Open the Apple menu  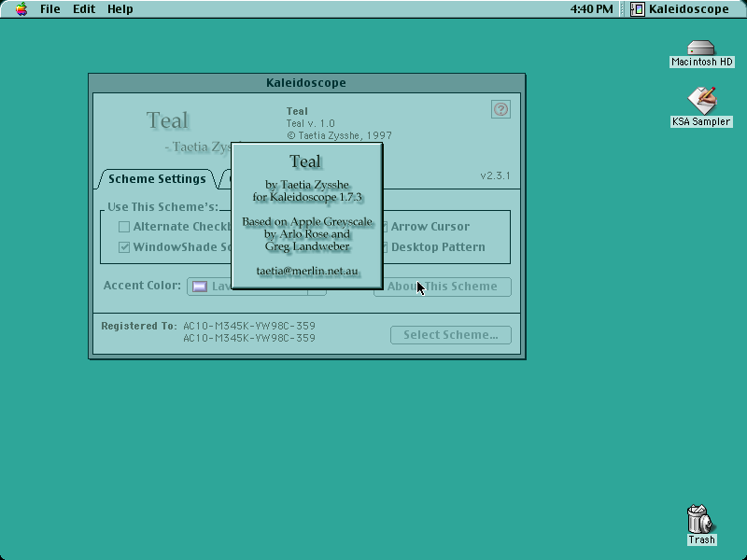pyautogui.click(x=21, y=9)
